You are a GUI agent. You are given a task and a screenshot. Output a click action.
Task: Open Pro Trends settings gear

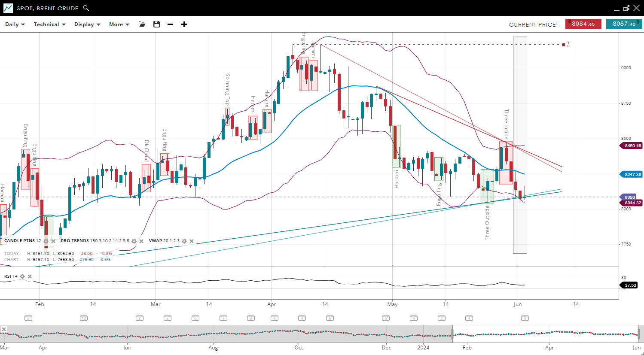pyautogui.click(x=134, y=241)
